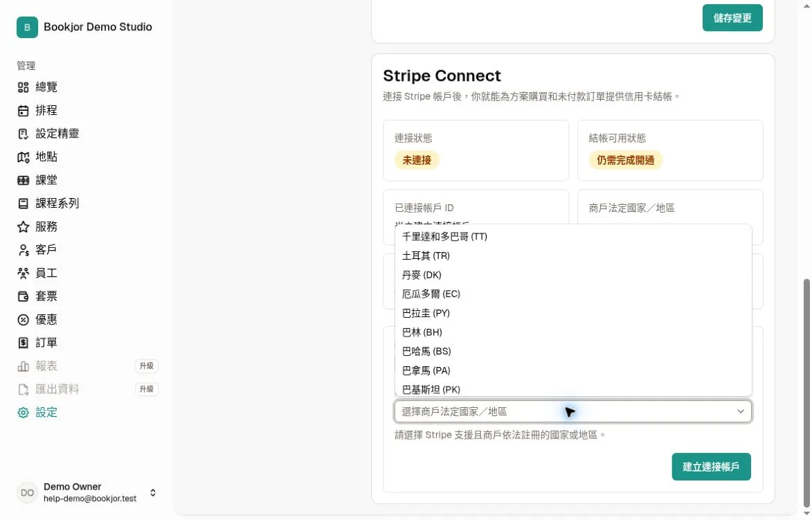Select 丹麥 (DK) from country list
812x520 pixels.
coord(572,275)
